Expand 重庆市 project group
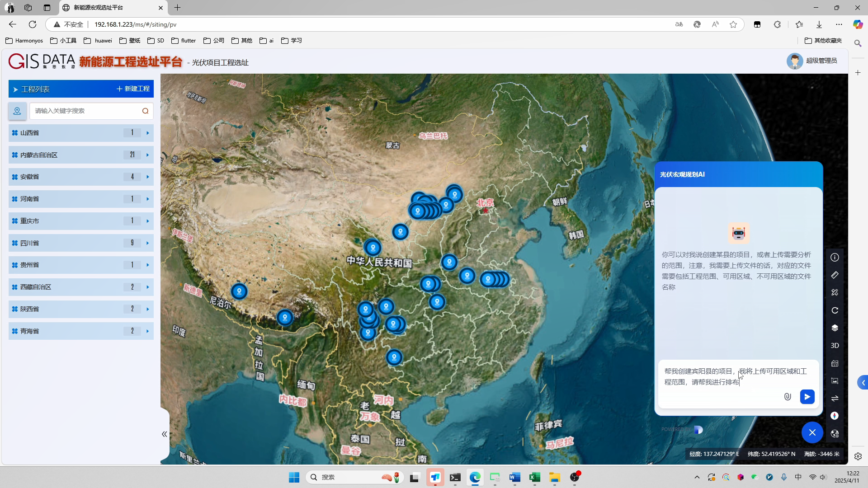The image size is (868, 488). click(x=81, y=221)
